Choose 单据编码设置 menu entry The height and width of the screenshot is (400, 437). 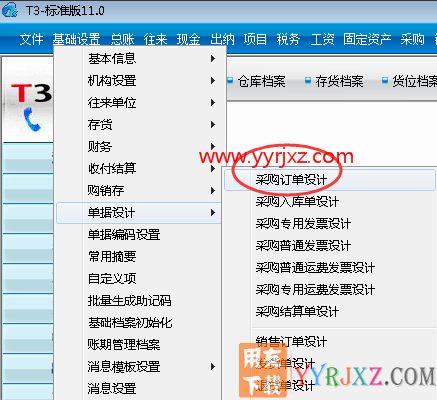click(x=138, y=235)
